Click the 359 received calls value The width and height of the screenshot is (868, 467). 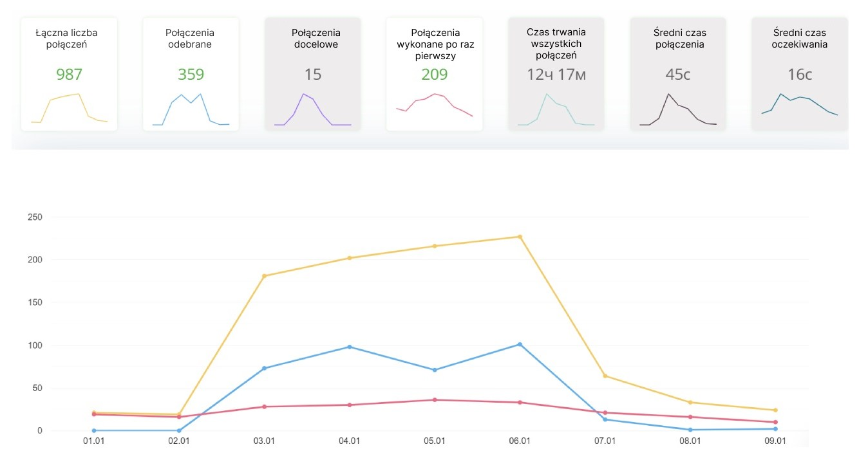pos(191,75)
